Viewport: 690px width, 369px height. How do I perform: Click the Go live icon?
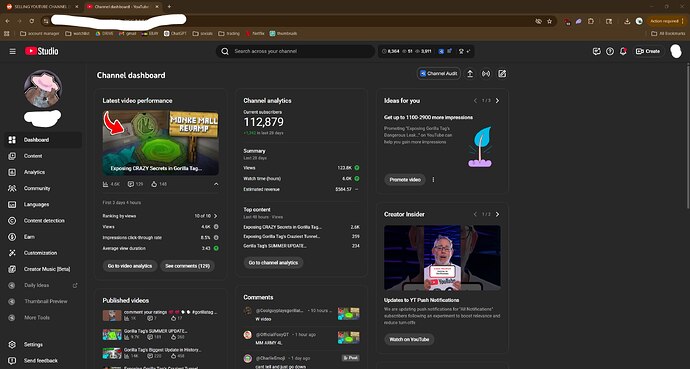pos(486,74)
